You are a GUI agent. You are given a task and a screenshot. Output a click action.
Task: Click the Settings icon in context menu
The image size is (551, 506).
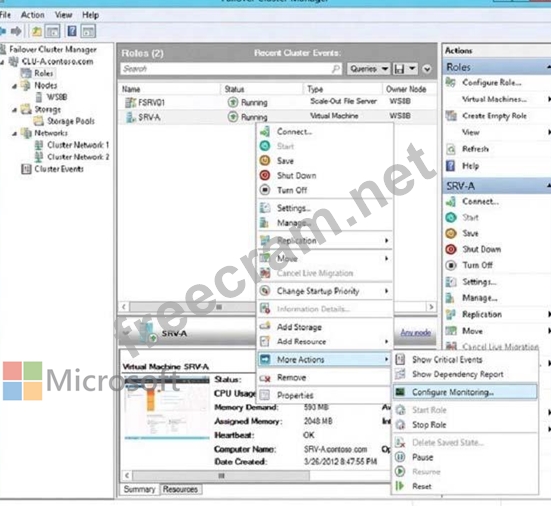[x=265, y=208]
